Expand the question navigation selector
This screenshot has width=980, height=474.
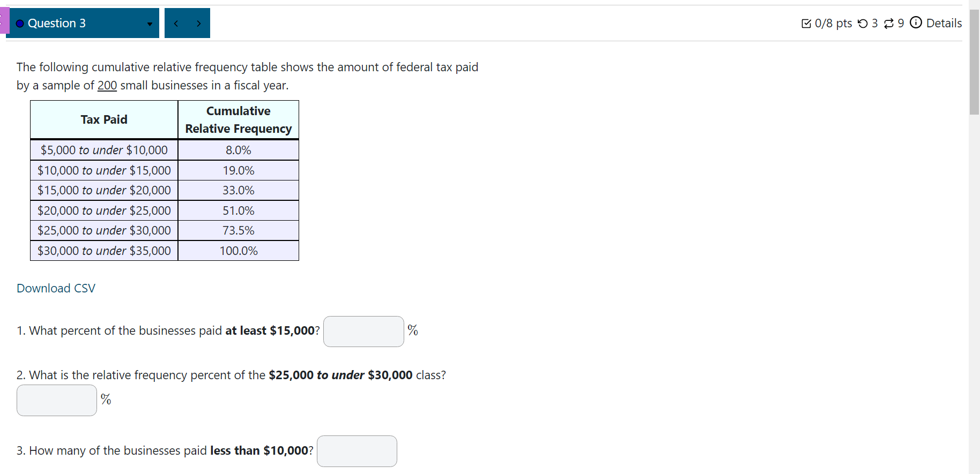tap(149, 24)
